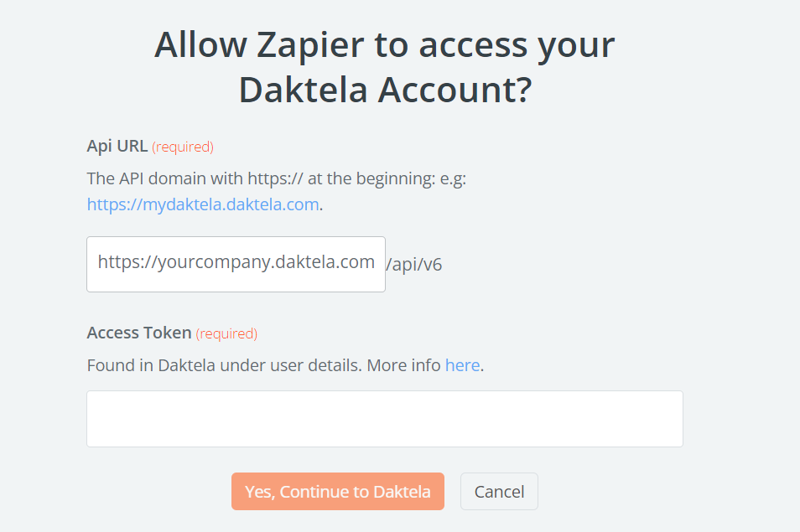This screenshot has height=532, width=800.
Task: Click "Found in Daktela under user details" text
Action: 224,366
